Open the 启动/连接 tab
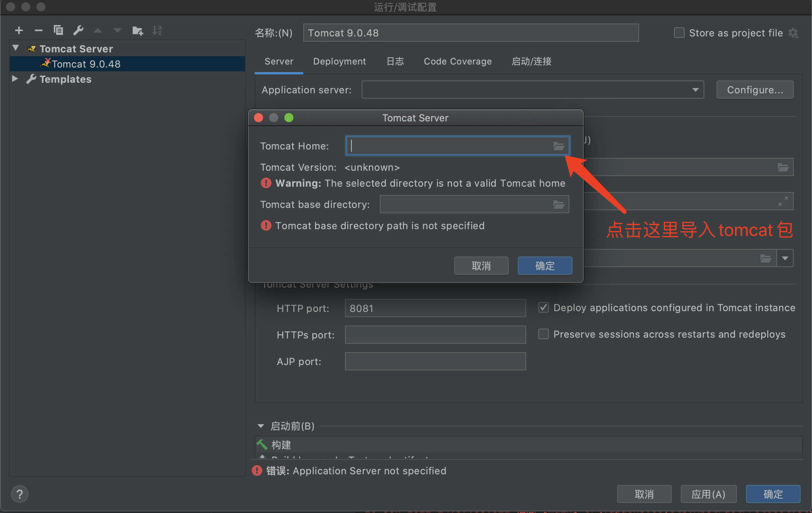Screen dimensions: 812x513 pos(531,61)
